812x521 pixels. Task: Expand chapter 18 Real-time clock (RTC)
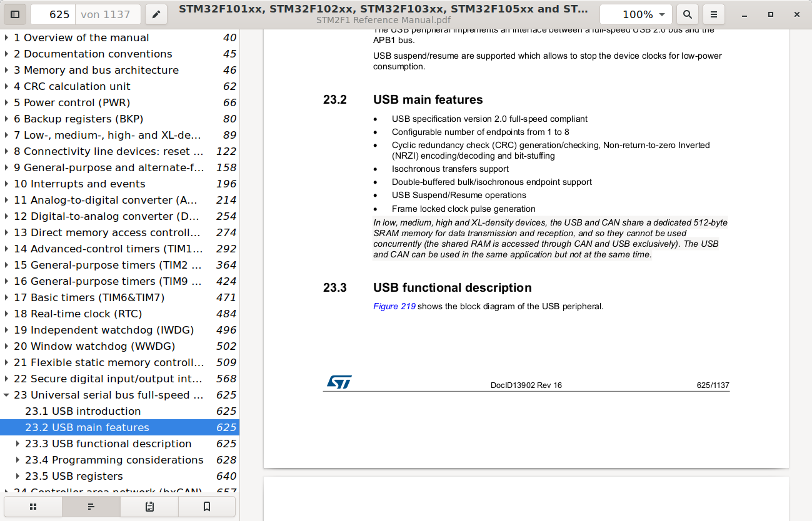6,314
